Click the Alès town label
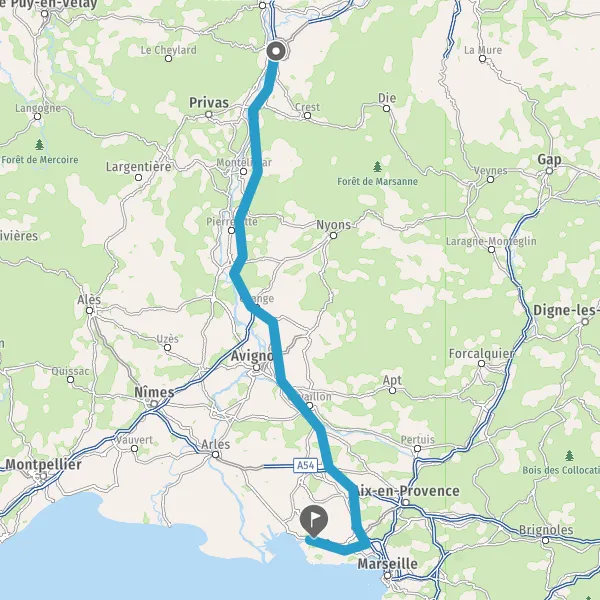The image size is (600, 600). click(89, 299)
